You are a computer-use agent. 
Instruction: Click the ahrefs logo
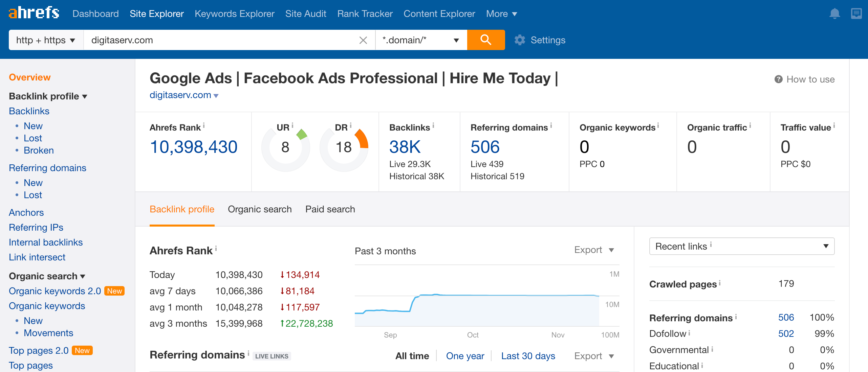[x=34, y=13]
